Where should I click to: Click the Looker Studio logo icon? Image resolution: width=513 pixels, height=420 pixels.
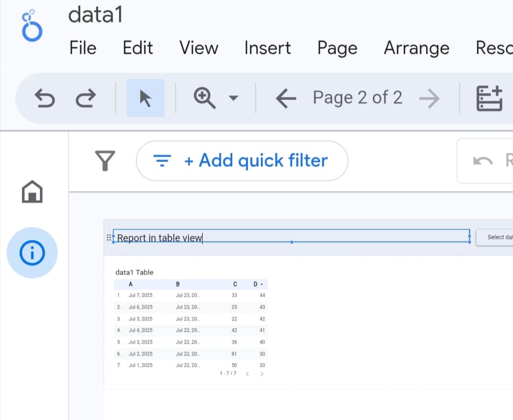[31, 25]
